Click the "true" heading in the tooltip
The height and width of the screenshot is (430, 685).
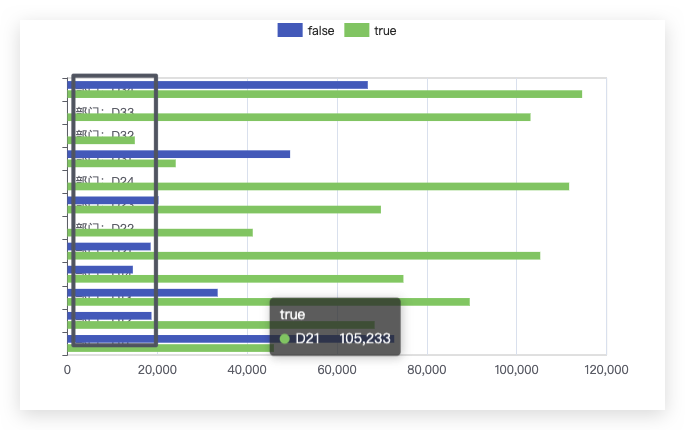(x=292, y=315)
